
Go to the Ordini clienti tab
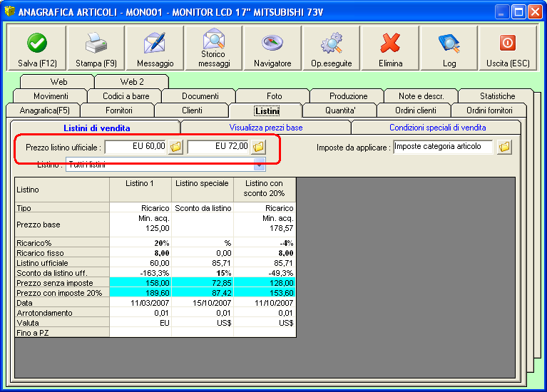coord(415,110)
